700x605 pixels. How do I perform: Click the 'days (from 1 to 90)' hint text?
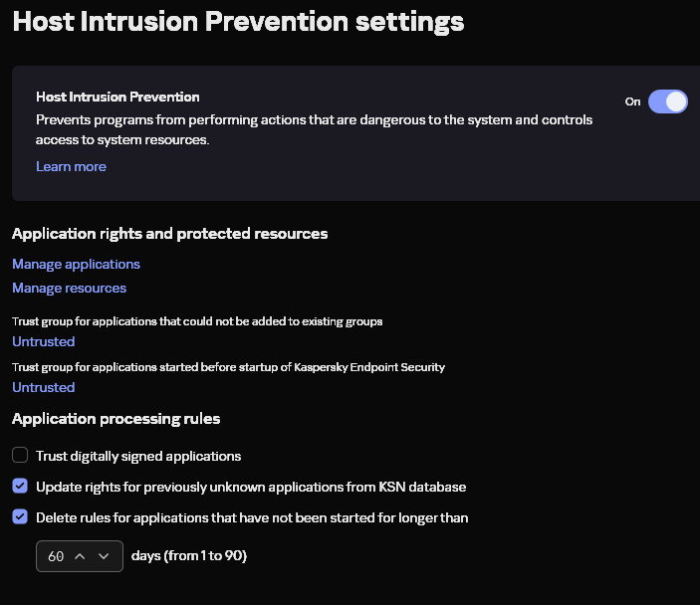click(x=189, y=556)
